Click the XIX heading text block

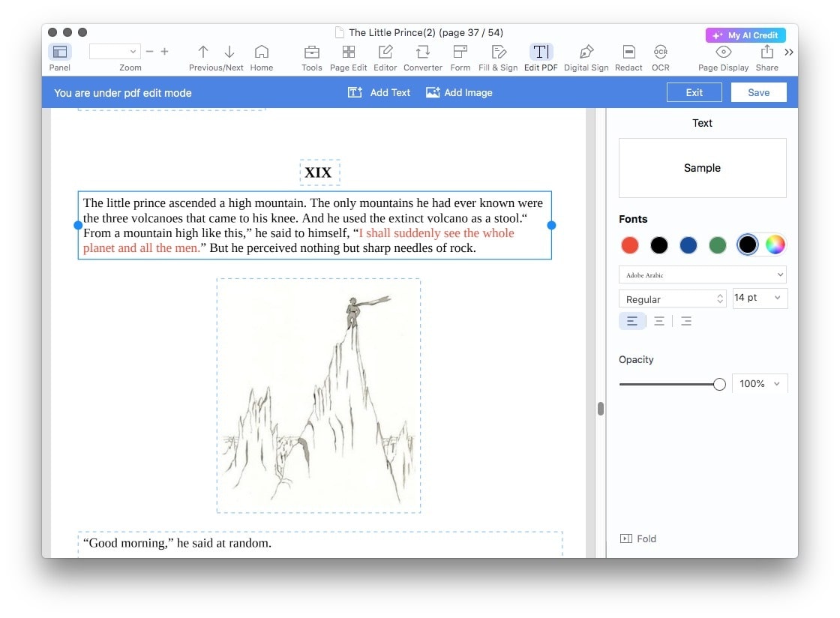pyautogui.click(x=319, y=172)
